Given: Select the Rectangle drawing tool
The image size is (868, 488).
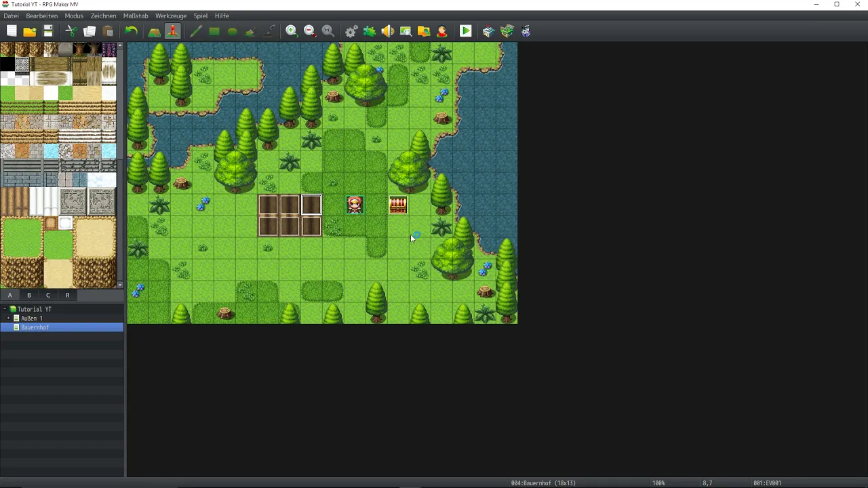Looking at the screenshot, I should point(214,31).
